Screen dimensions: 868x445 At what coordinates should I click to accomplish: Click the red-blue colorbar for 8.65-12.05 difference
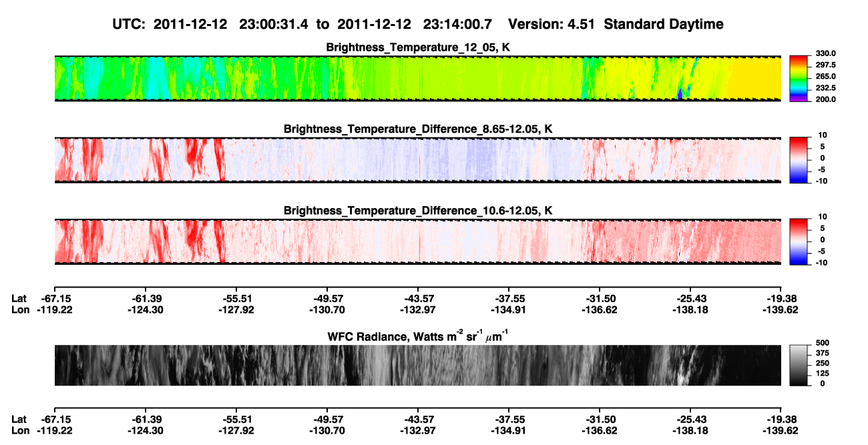[799, 160]
